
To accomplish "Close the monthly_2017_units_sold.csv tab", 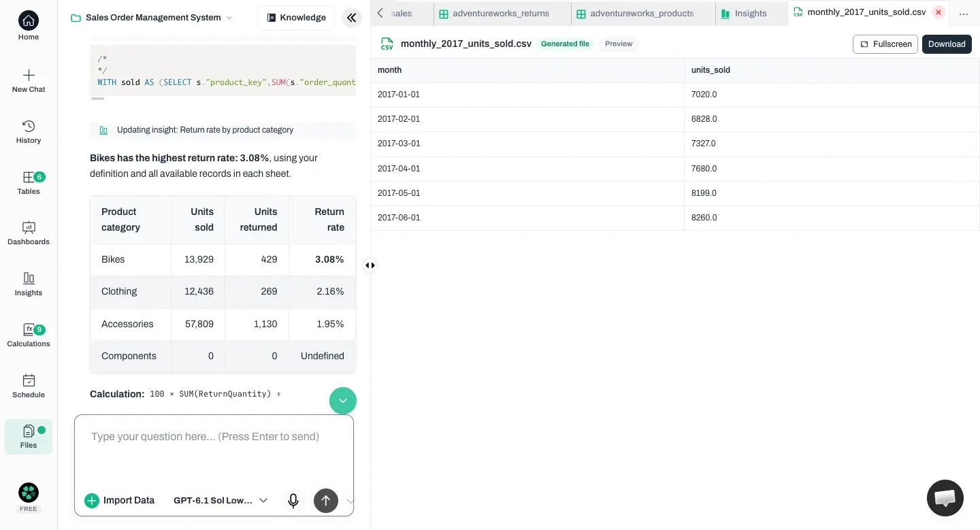I will (x=938, y=12).
